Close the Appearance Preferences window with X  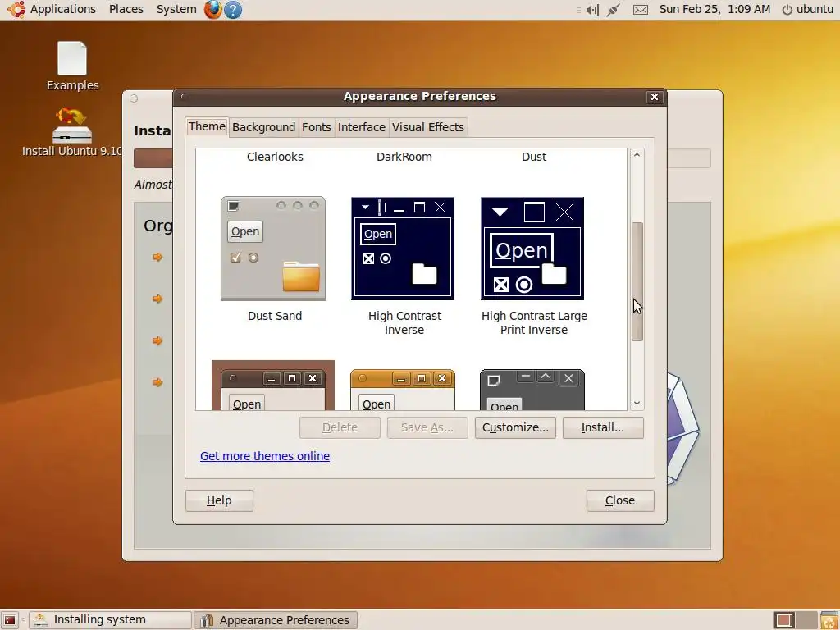tap(654, 97)
